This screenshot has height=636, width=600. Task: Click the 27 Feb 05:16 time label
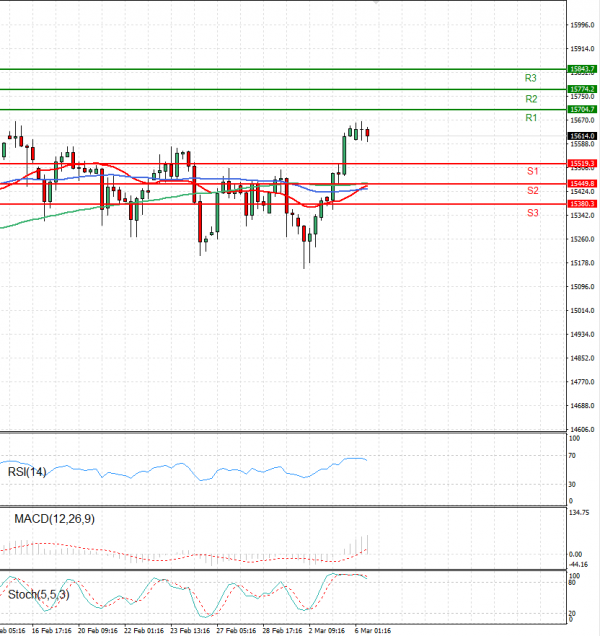pyautogui.click(x=236, y=631)
